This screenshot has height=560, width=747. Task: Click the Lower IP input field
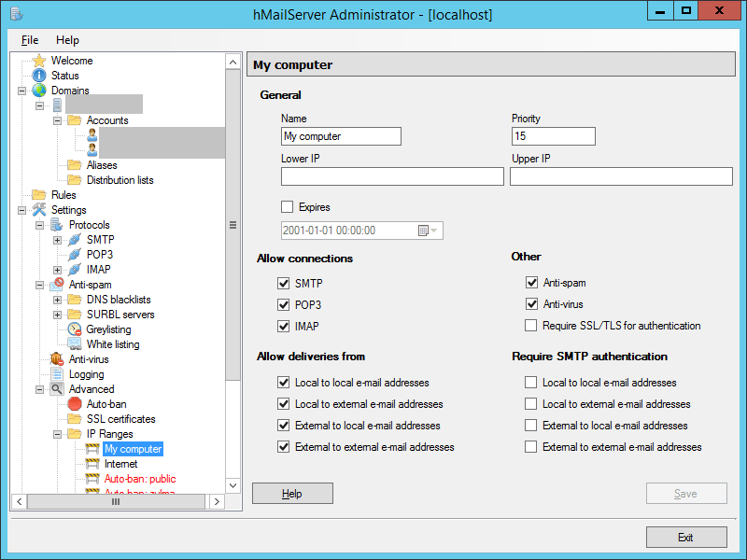pyautogui.click(x=392, y=176)
